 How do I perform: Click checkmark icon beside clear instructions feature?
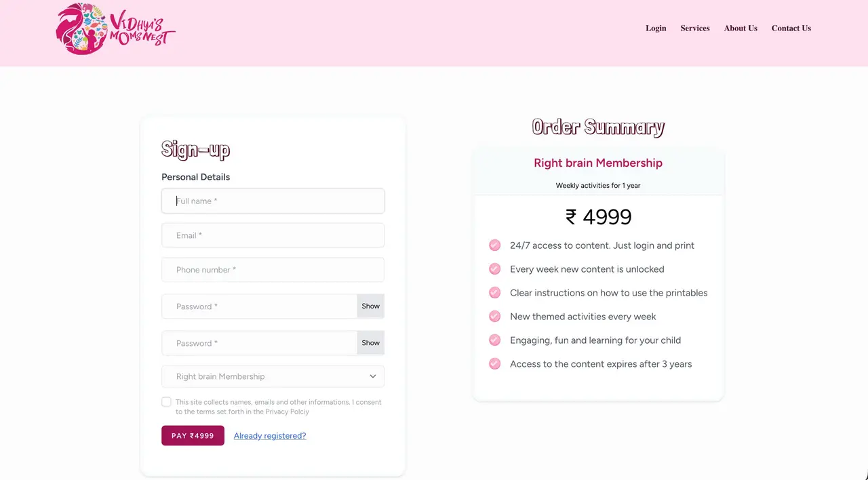pos(495,293)
